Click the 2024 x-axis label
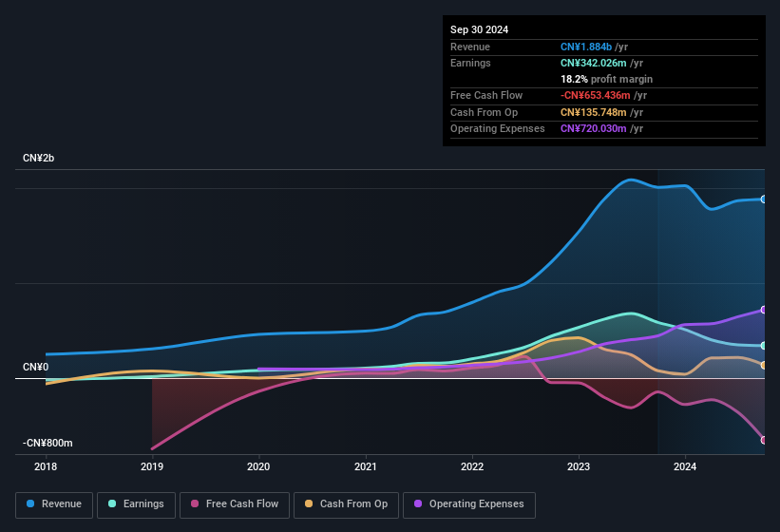This screenshot has height=532, width=780. coord(685,466)
